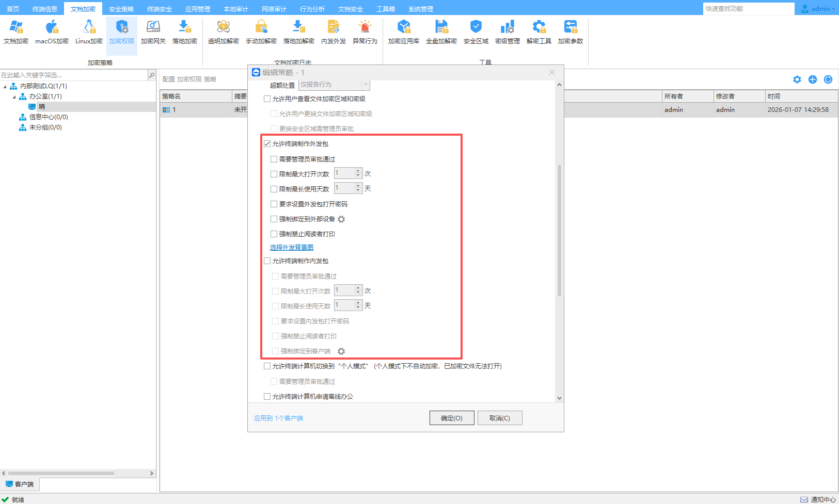This screenshot has height=504, width=839.
Task: Click the gear icon beside 强制绑定到外部设备
Action: coord(341,219)
